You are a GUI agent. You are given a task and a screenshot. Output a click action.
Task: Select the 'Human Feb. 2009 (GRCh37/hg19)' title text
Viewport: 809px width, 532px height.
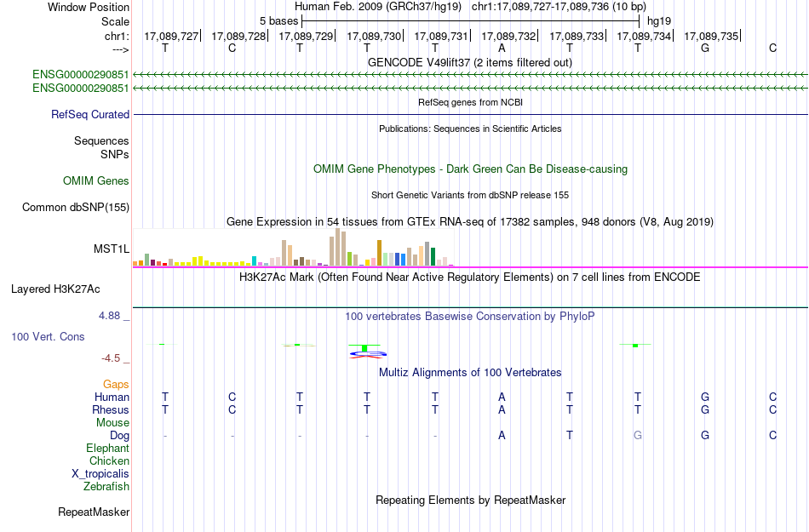(379, 7)
